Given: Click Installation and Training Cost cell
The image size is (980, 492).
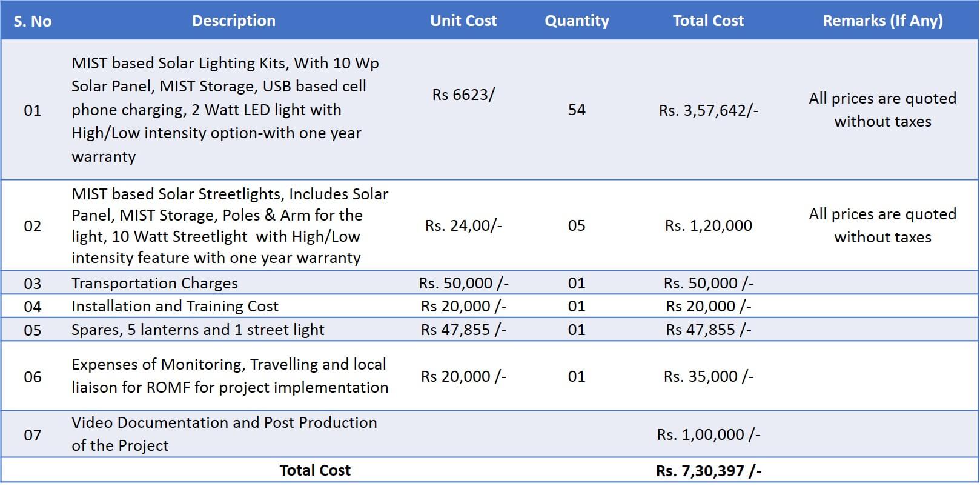Looking at the screenshot, I should click(175, 307).
